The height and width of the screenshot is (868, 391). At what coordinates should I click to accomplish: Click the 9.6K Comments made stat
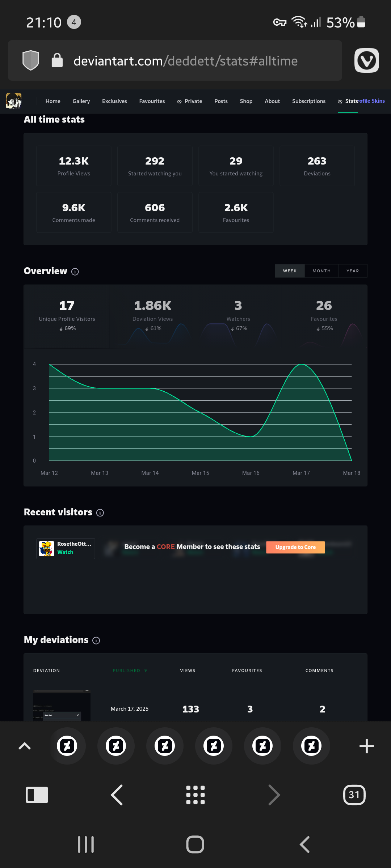pos(74,212)
